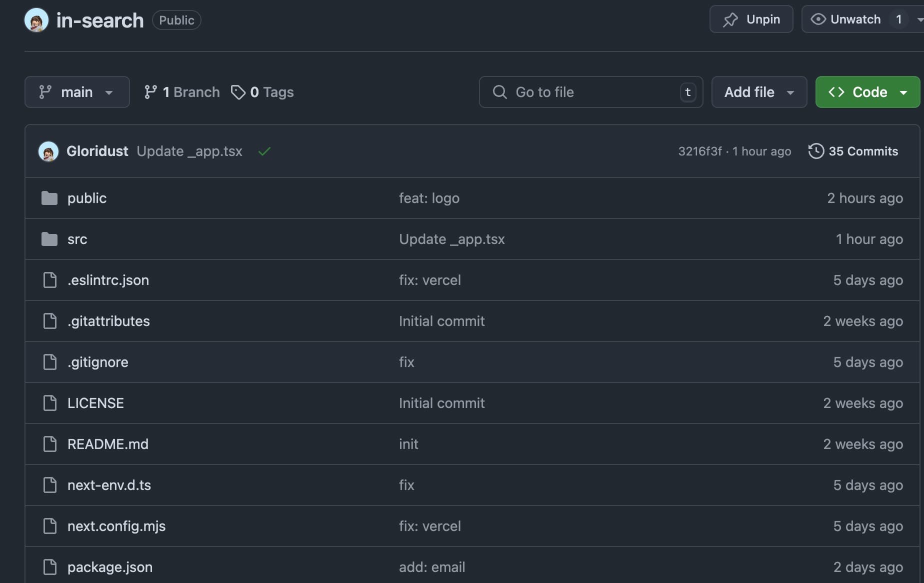Open the Gloridust author link
This screenshot has width=924, height=583.
(97, 151)
